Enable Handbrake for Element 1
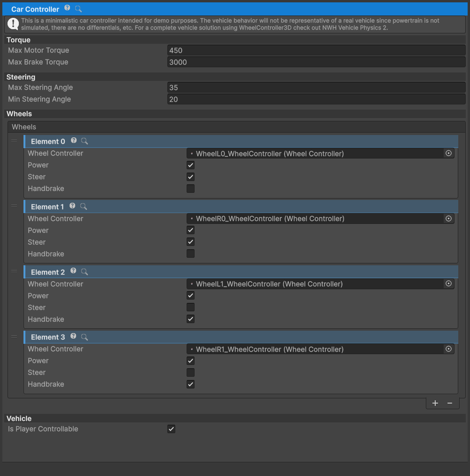Image resolution: width=470 pixels, height=476 pixels. pos(190,254)
